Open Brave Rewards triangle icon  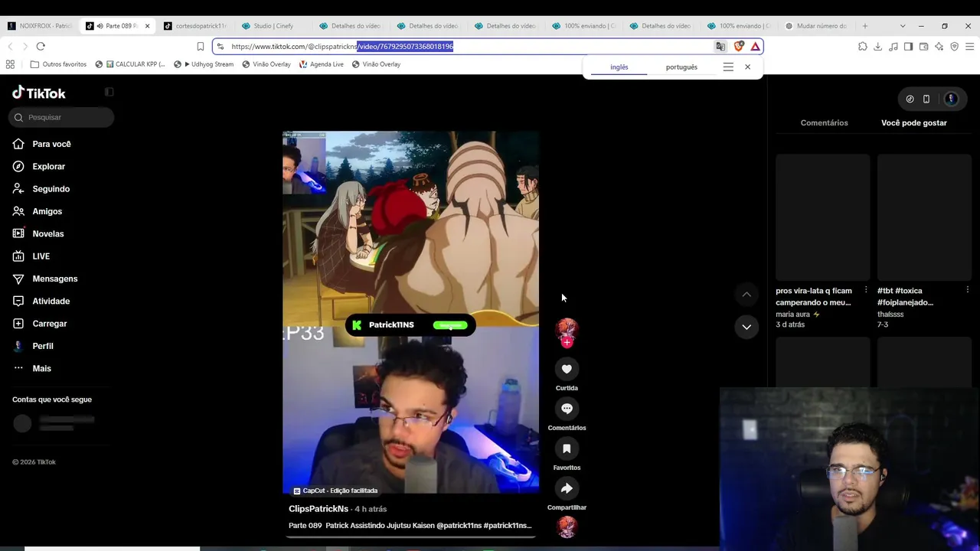point(756,47)
